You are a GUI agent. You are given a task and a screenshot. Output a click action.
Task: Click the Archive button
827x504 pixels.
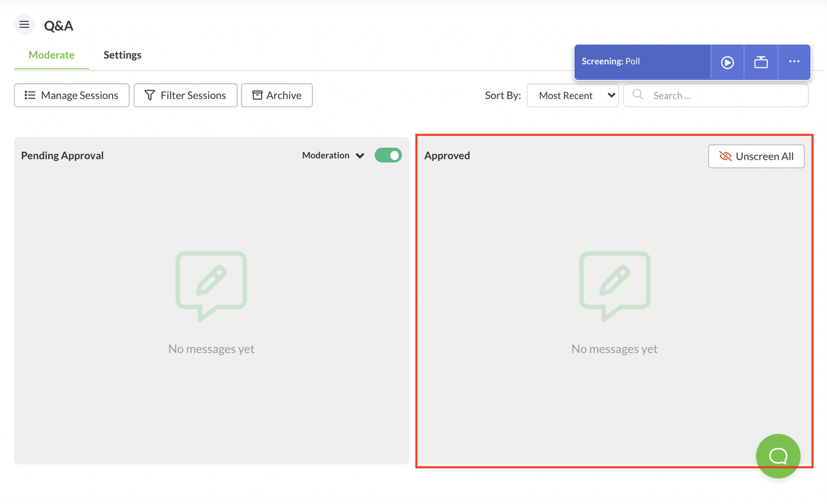click(x=277, y=95)
